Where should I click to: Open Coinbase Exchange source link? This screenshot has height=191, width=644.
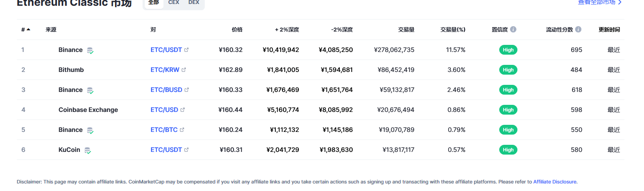click(x=88, y=110)
